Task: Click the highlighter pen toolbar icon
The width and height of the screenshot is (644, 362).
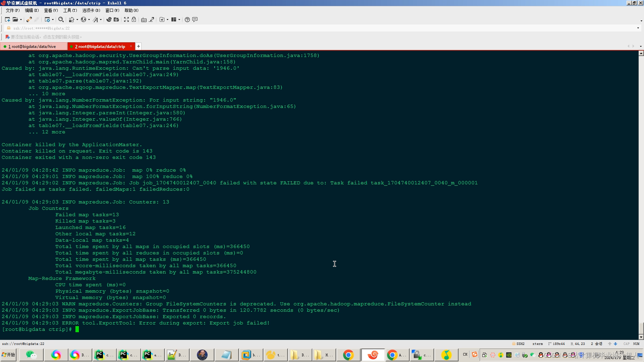Action: pyautogui.click(x=152, y=19)
